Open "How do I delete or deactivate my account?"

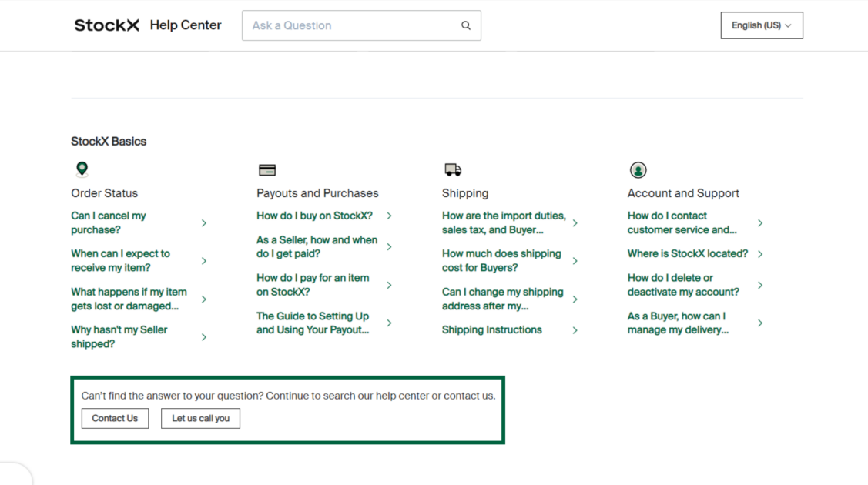683,285
